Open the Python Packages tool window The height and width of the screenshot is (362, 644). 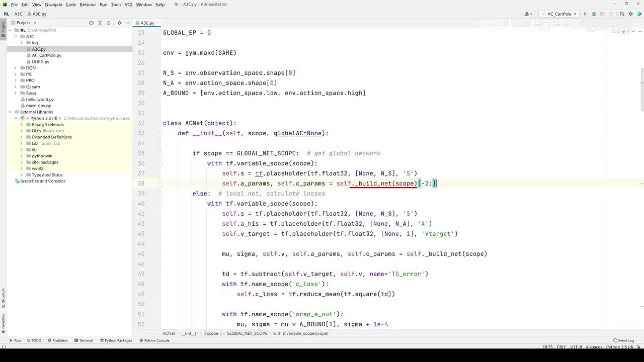[115, 340]
